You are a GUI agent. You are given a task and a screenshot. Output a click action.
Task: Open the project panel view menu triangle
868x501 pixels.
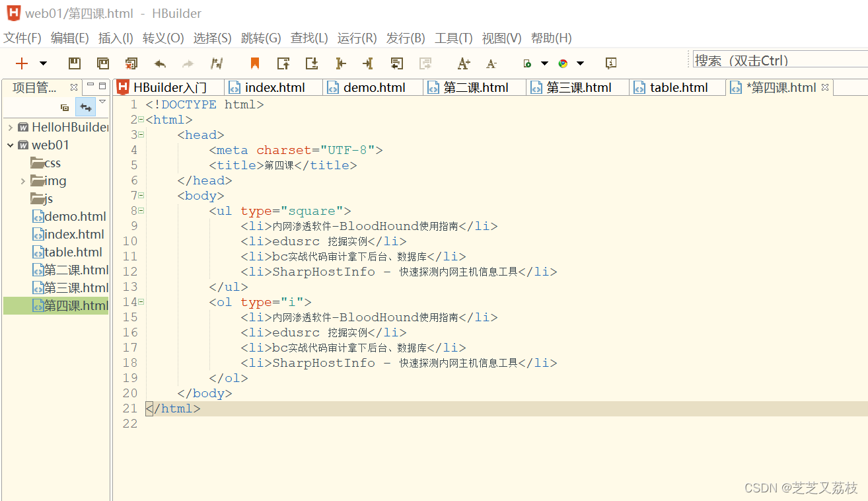tap(102, 102)
